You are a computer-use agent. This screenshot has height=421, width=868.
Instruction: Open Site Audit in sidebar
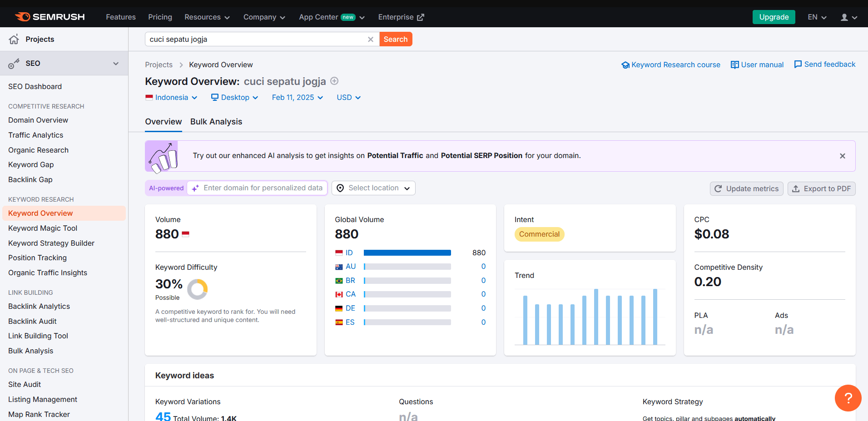point(25,385)
